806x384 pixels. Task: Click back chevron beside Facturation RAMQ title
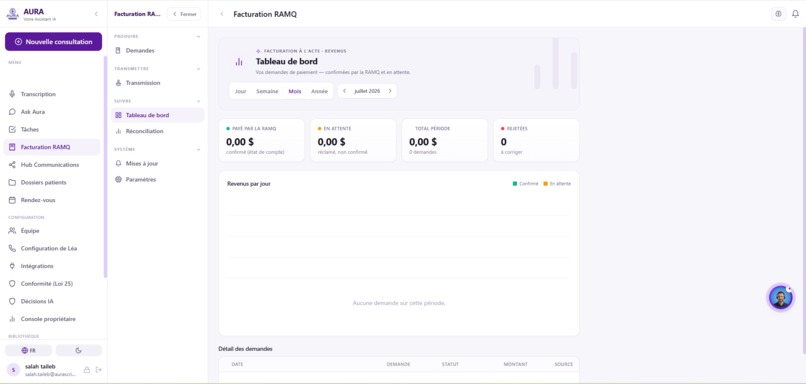point(222,14)
